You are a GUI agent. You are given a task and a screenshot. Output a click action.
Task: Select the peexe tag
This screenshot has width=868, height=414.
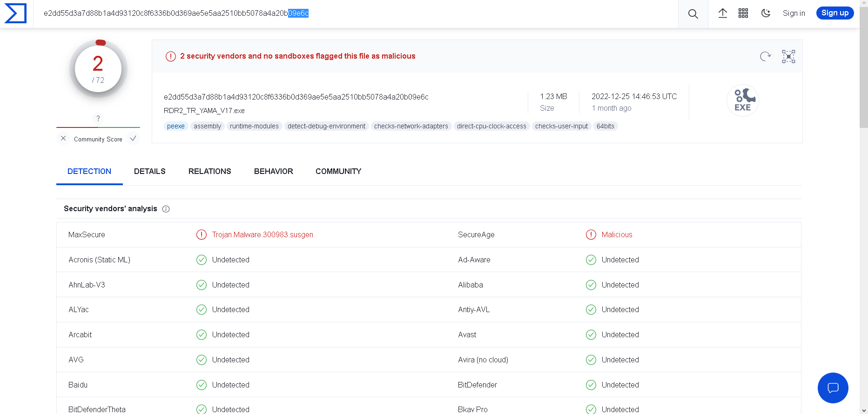(176, 126)
